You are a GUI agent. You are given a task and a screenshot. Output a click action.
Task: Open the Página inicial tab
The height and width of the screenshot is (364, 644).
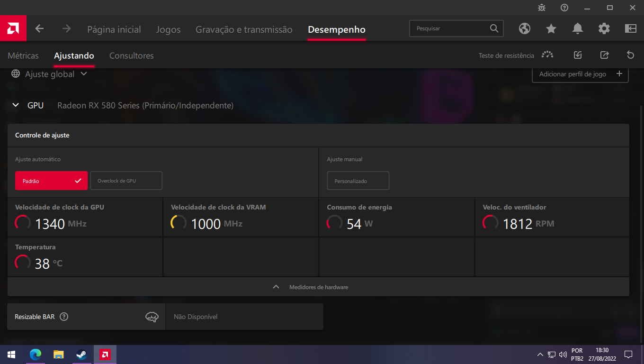114,29
